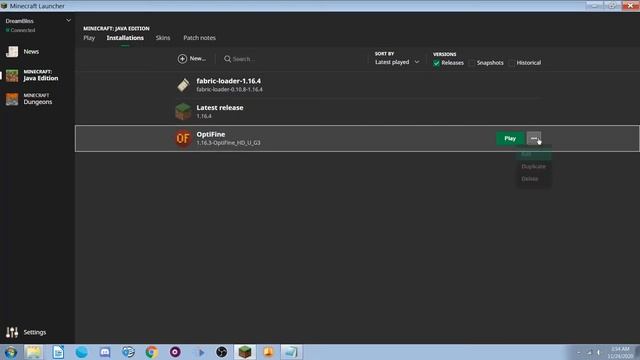Switch to the Skins tab

point(163,38)
